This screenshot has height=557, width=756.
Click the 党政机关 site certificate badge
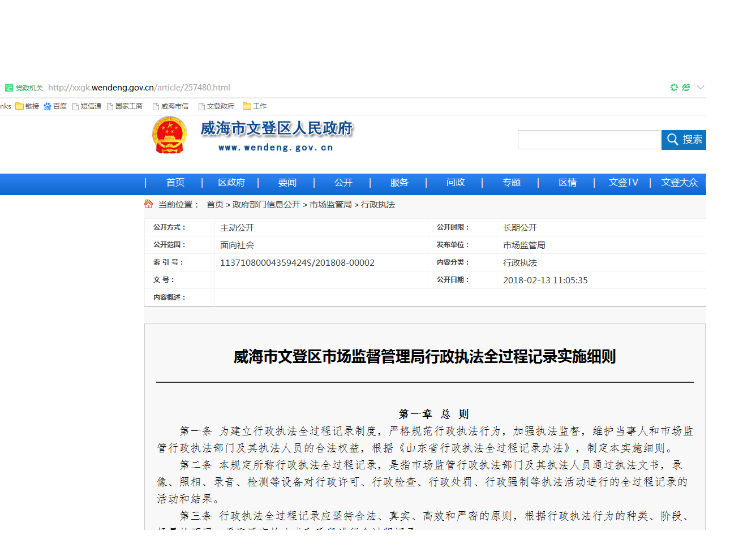pyautogui.click(x=24, y=88)
